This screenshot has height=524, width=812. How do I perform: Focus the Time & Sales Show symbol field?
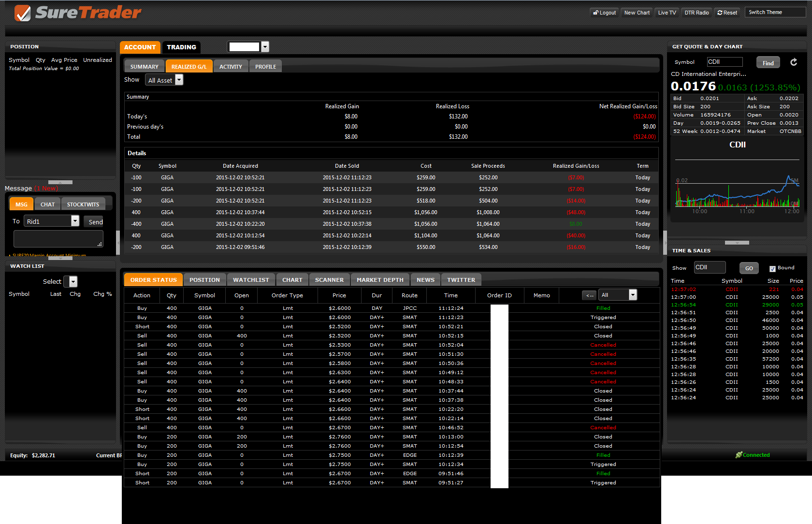click(x=710, y=267)
